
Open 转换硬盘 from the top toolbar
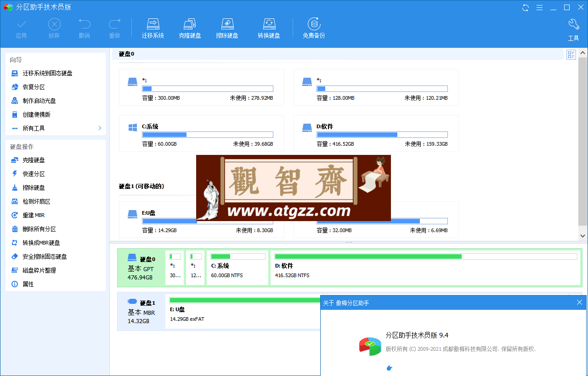pos(269,28)
